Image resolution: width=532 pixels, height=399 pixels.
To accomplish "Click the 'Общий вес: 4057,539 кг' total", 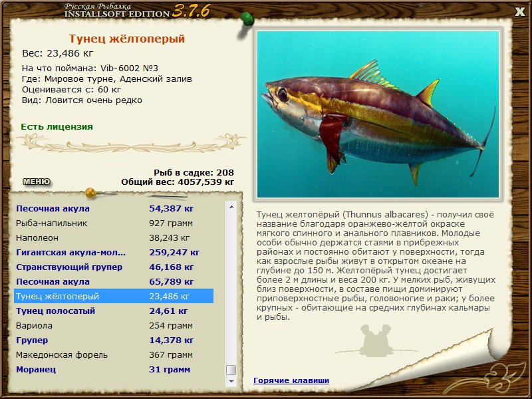I will coord(178,182).
